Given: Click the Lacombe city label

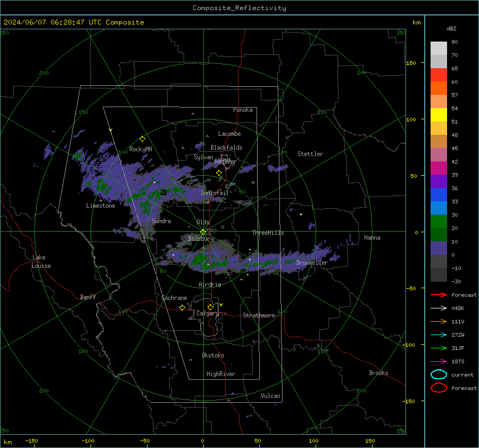Looking at the screenshot, I should (x=229, y=134).
